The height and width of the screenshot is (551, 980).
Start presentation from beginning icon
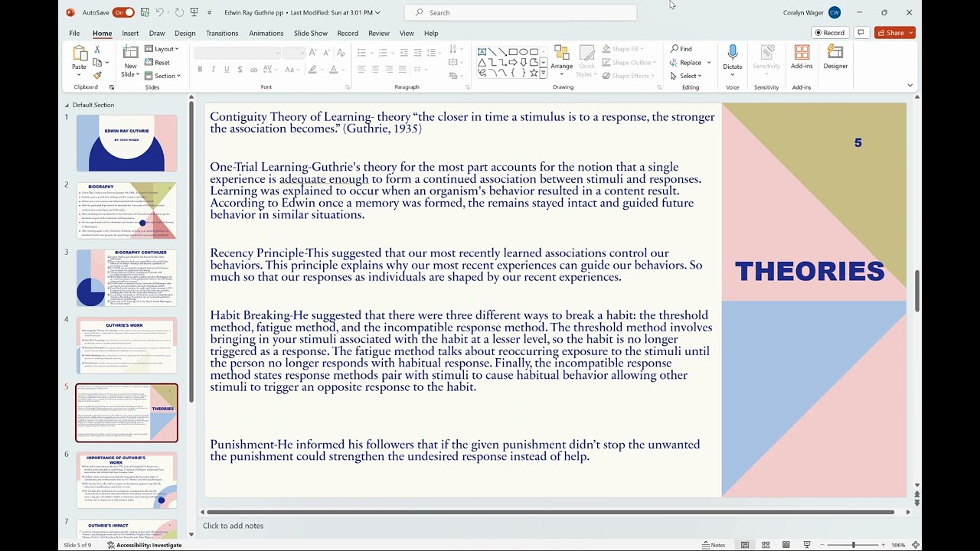(x=194, y=12)
